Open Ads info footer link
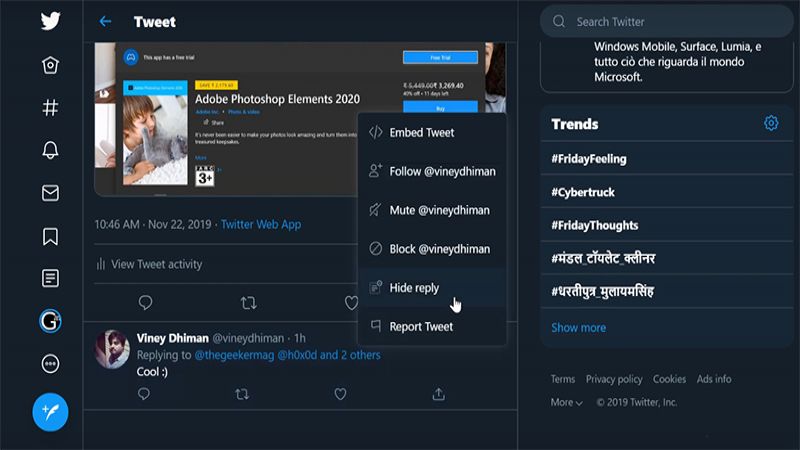 714,379
